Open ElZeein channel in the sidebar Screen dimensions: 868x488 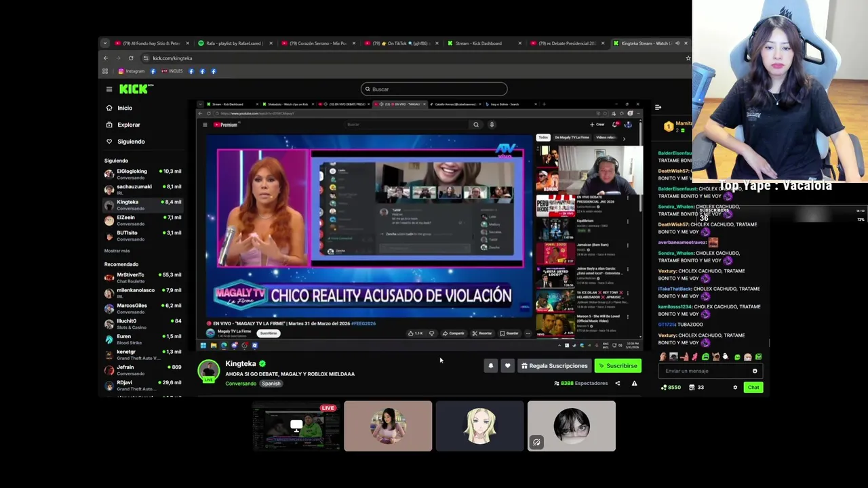coord(142,220)
